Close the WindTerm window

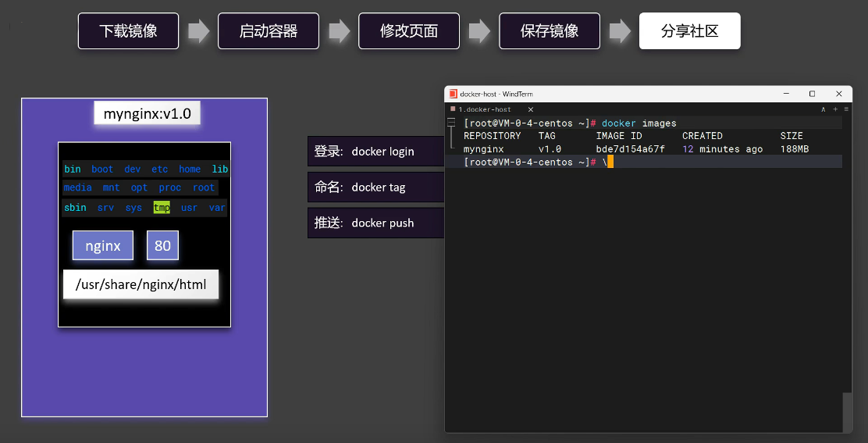coord(839,94)
